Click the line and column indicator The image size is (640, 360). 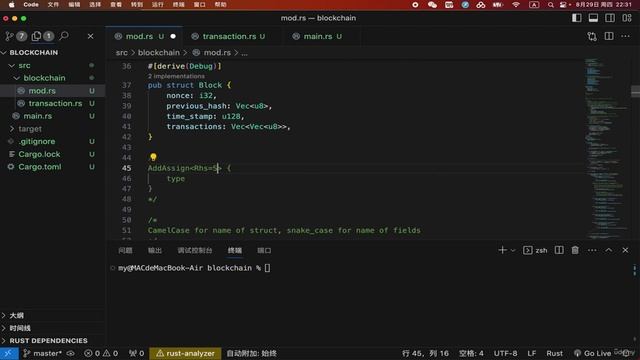[x=425, y=353]
